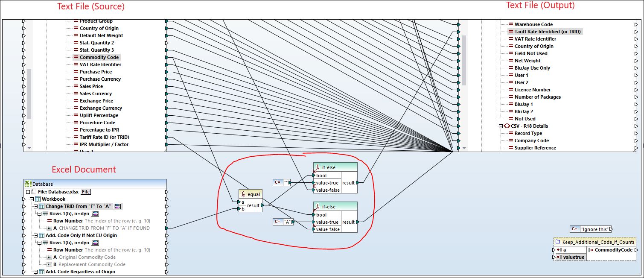Collapse Rows 1(h) under the Change TRID worksheet
The height and width of the screenshot is (278, 644).
click(x=39, y=214)
